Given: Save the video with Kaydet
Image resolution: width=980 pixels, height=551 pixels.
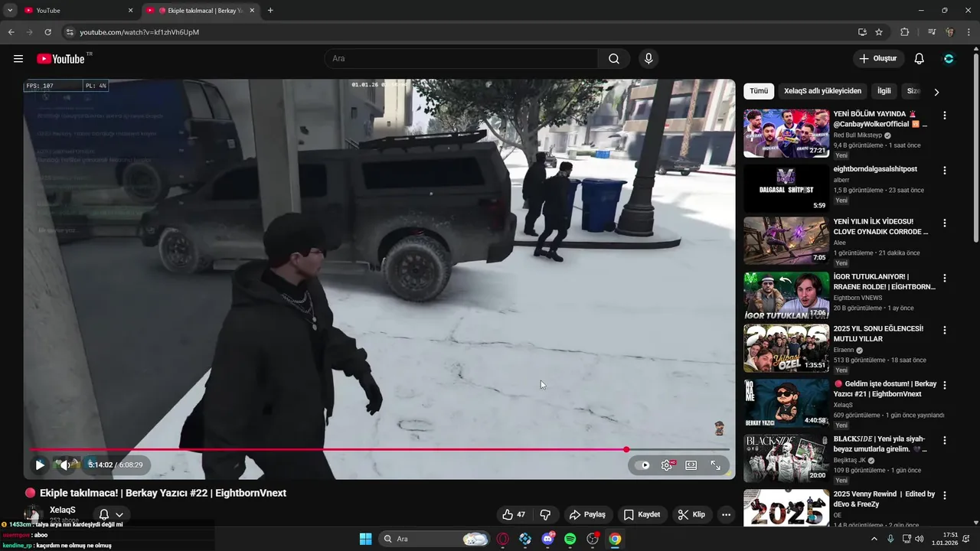Looking at the screenshot, I should 642,514.
